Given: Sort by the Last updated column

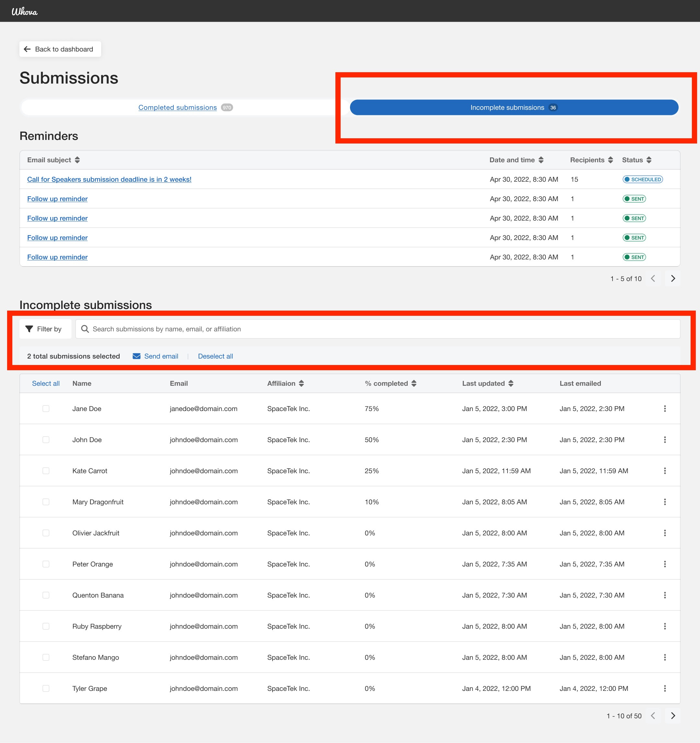Looking at the screenshot, I should coord(511,383).
